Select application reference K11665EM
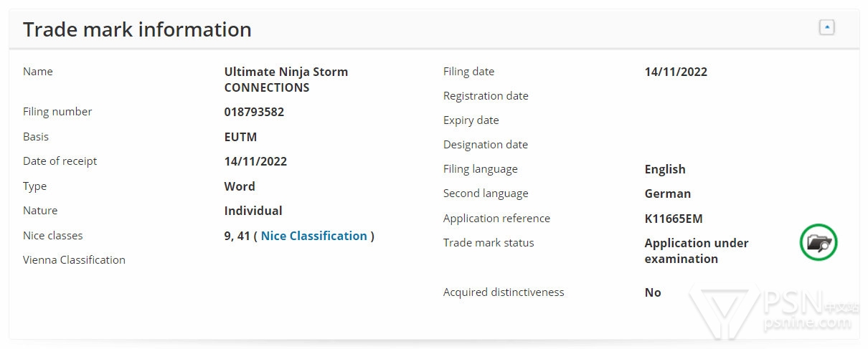Viewport: 868px width, 349px height. tap(674, 219)
